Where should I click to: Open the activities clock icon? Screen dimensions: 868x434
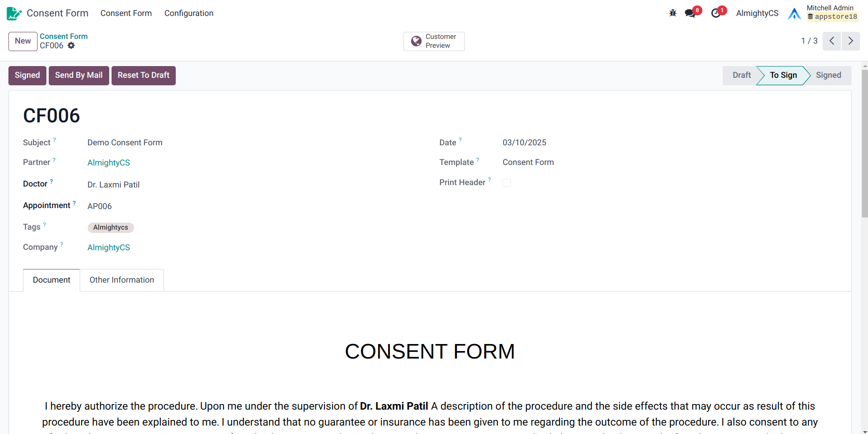tap(716, 13)
